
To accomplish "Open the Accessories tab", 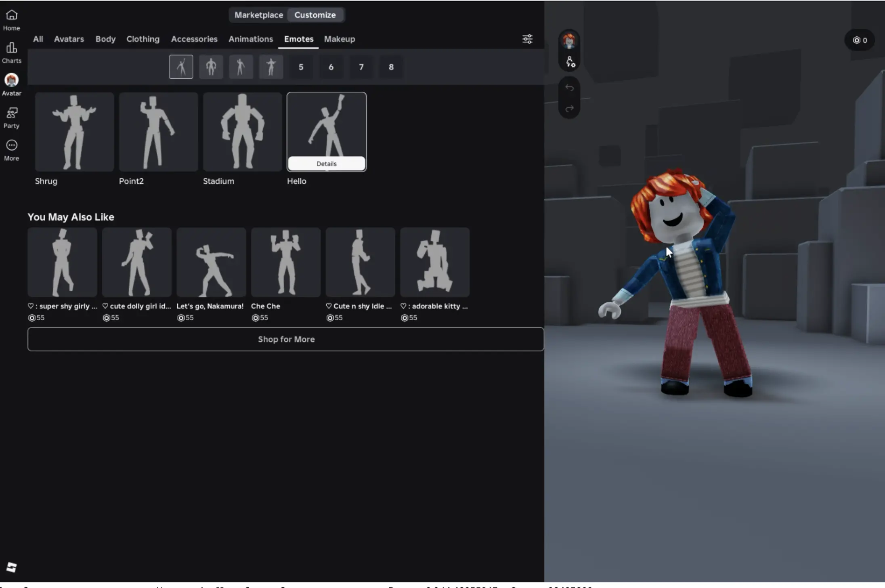I will click(x=194, y=39).
